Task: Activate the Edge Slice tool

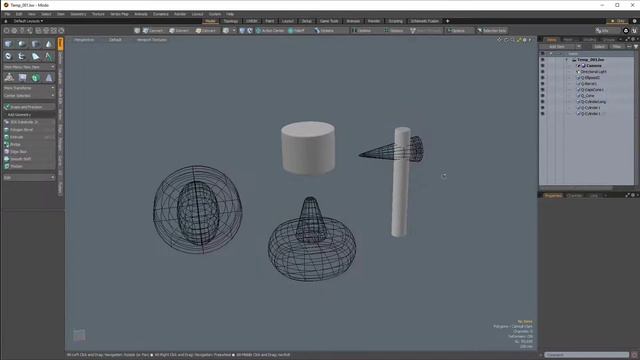Action: pyautogui.click(x=29, y=151)
